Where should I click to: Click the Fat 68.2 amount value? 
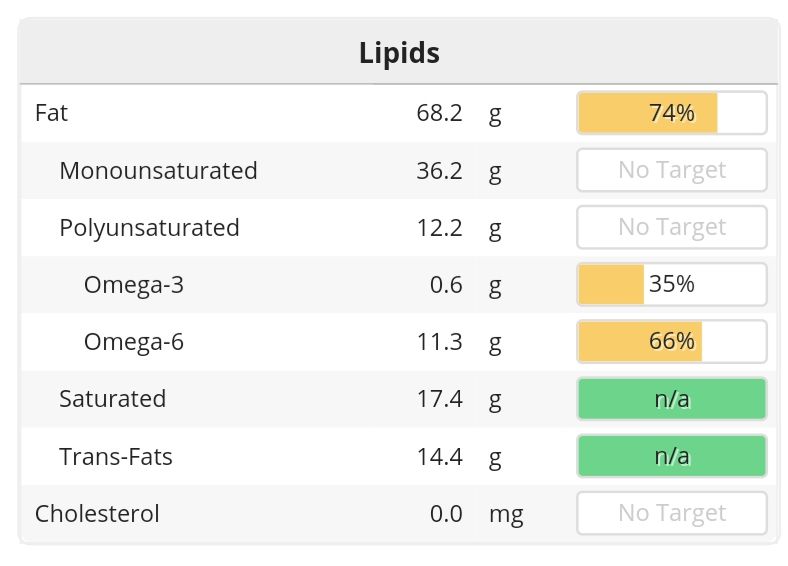click(439, 113)
